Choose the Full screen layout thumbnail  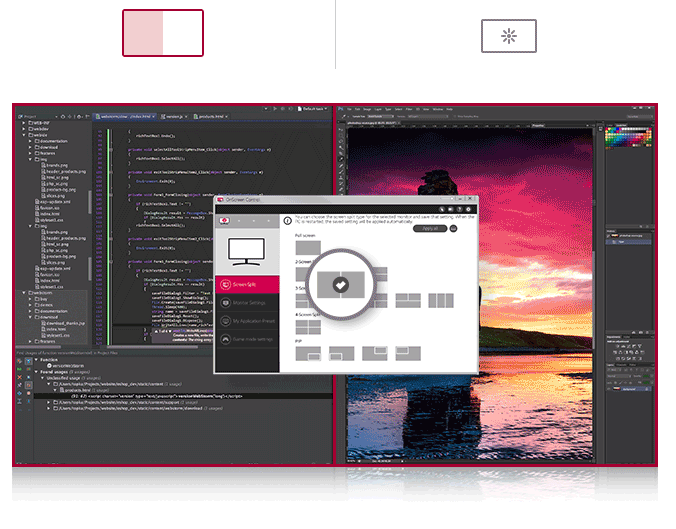coord(308,248)
